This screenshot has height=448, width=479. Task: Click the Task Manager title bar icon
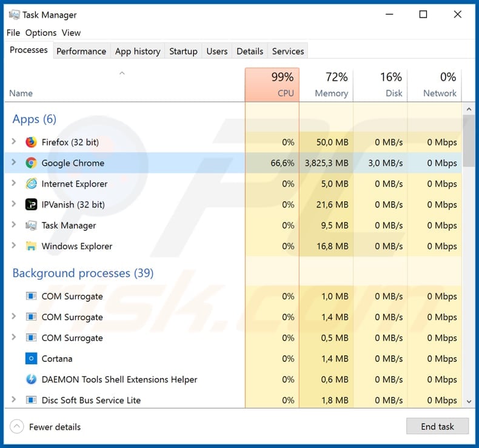point(15,15)
